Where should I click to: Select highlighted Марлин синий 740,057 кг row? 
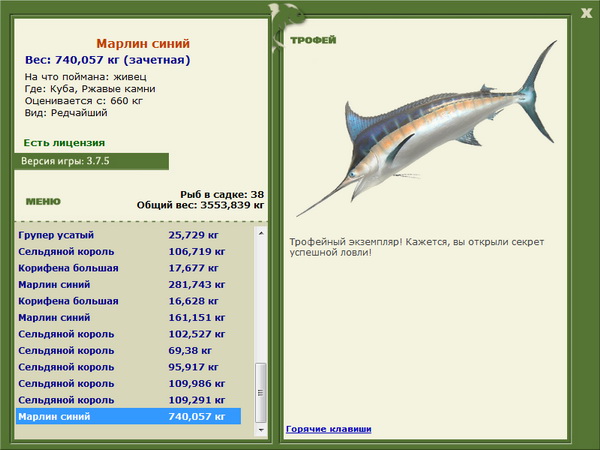click(x=129, y=416)
